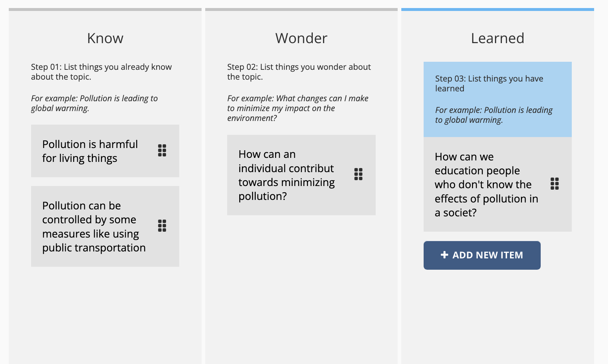Image resolution: width=608 pixels, height=364 pixels.
Task: Click the gray bar atop the Wonder column
Action: click(x=301, y=10)
